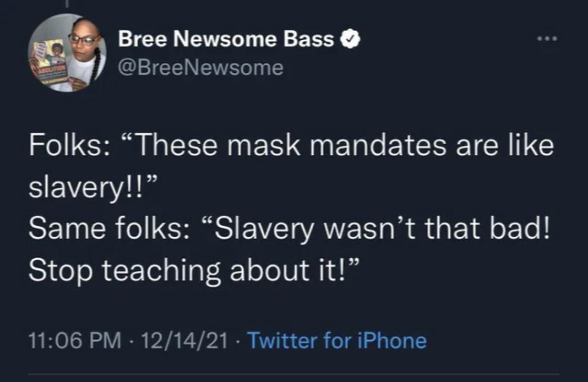Click the words mask mandates
The height and width of the screenshot is (382, 588).
(337, 145)
